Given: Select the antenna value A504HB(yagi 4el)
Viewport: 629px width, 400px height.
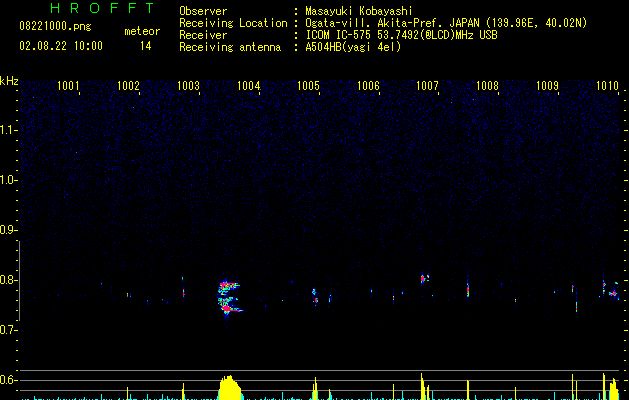Looking at the screenshot, I should pos(353,47).
